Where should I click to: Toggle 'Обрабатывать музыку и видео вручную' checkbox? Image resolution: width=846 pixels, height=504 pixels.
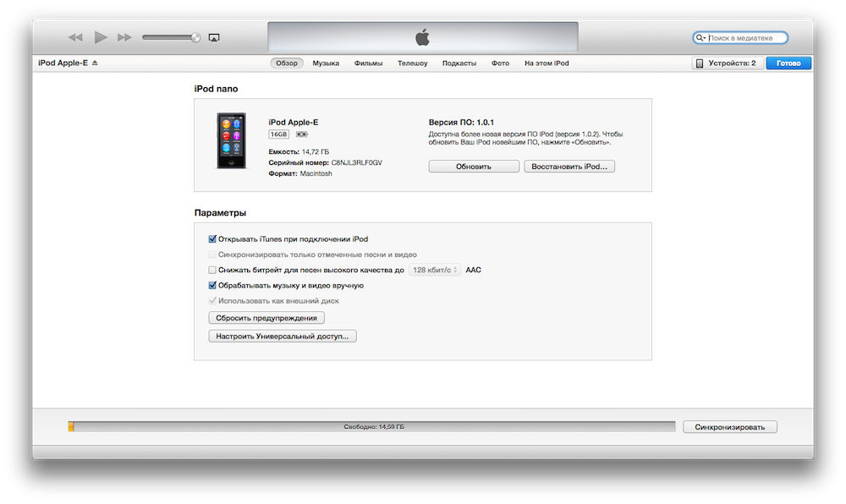click(x=212, y=286)
